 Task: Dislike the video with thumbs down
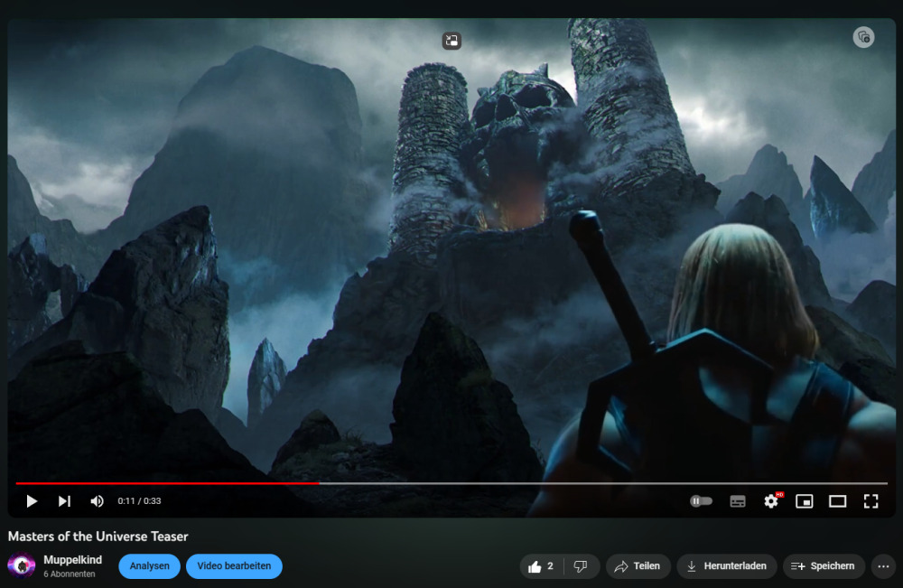(x=581, y=566)
